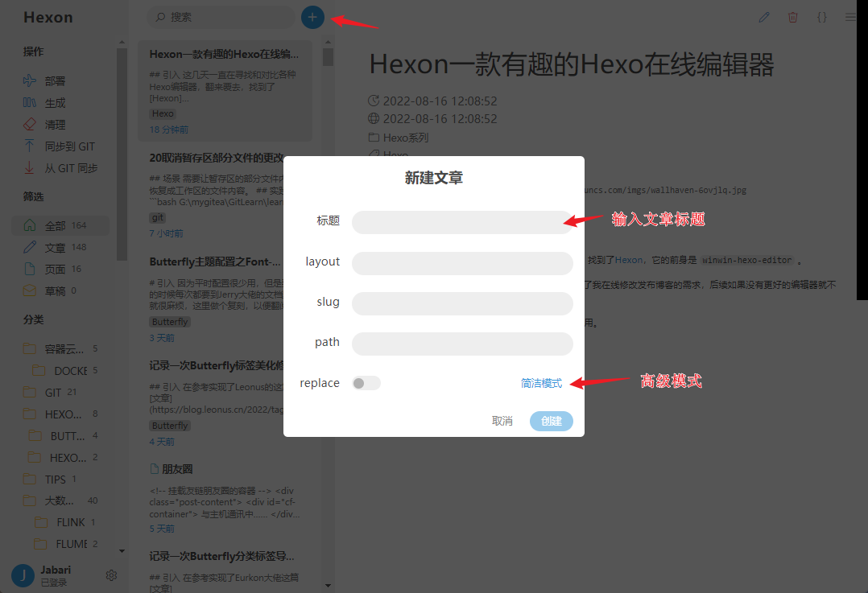
Task: Open the FLUME subcategory folder
Action: pos(64,544)
